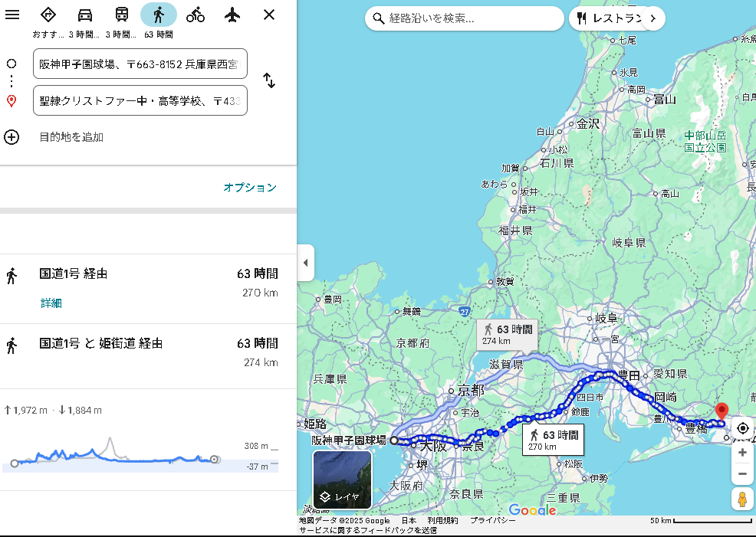Click the 高山 city label
This screenshot has width=756, height=537.
point(670,194)
